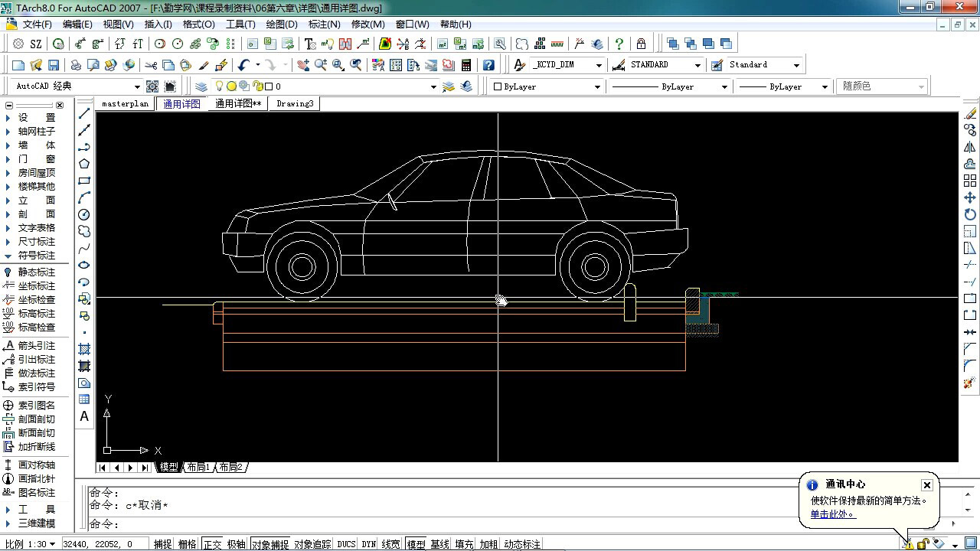Select the Pan realtime hand icon
Screen dimensions: 980x551
(303, 65)
